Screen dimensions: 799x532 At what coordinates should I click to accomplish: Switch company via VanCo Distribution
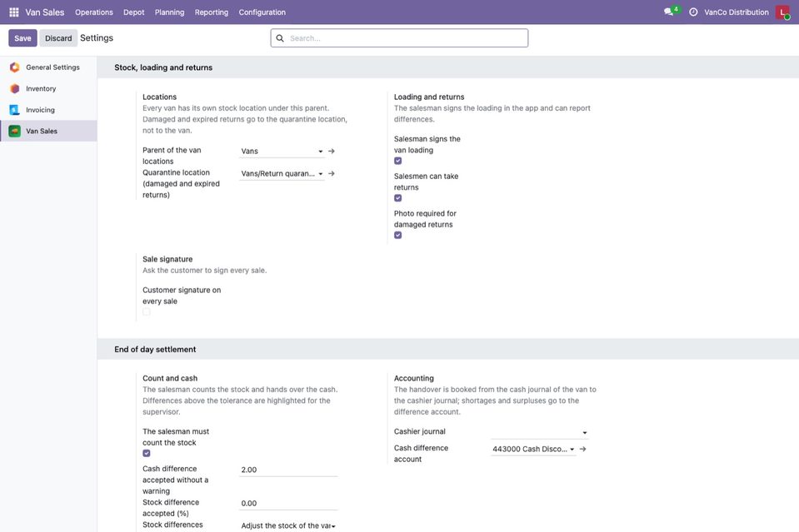pyautogui.click(x=737, y=12)
